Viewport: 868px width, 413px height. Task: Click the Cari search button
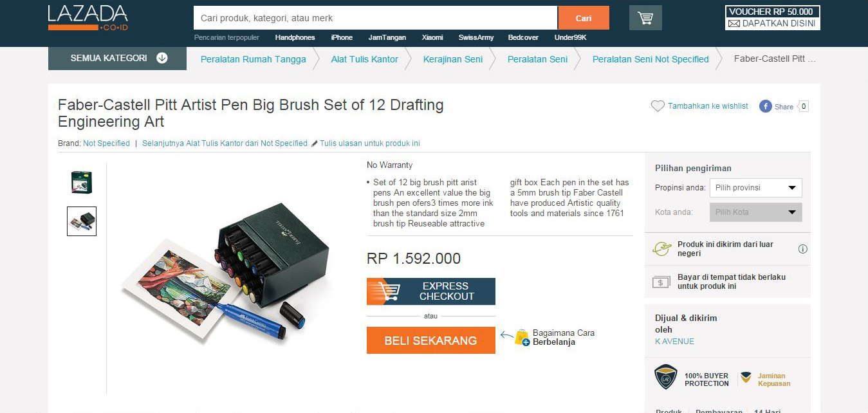(583, 18)
